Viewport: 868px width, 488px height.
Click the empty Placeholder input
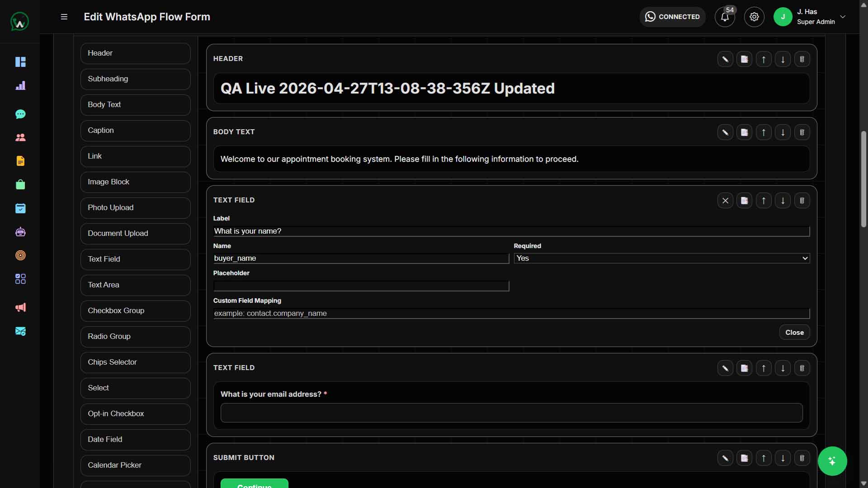(x=361, y=286)
